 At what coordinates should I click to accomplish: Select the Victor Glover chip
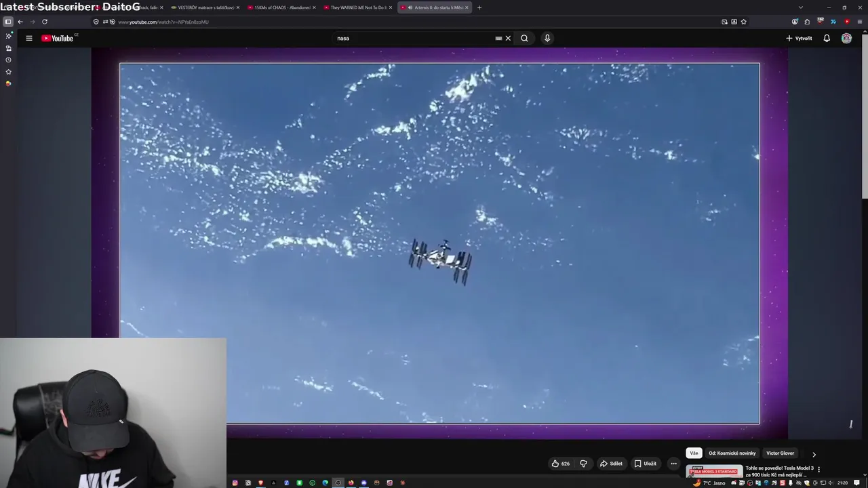pos(781,453)
